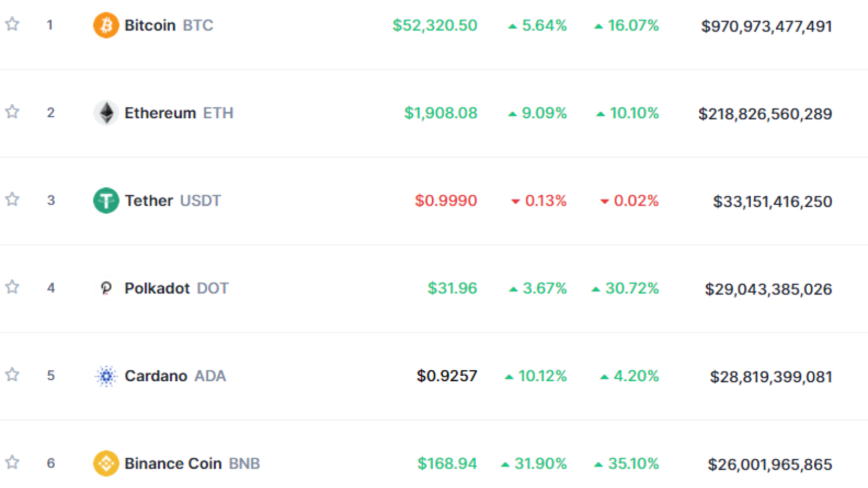Click Ethereum's market cap $218,826,560,289
This screenshot has width=868, height=488.
click(x=765, y=114)
